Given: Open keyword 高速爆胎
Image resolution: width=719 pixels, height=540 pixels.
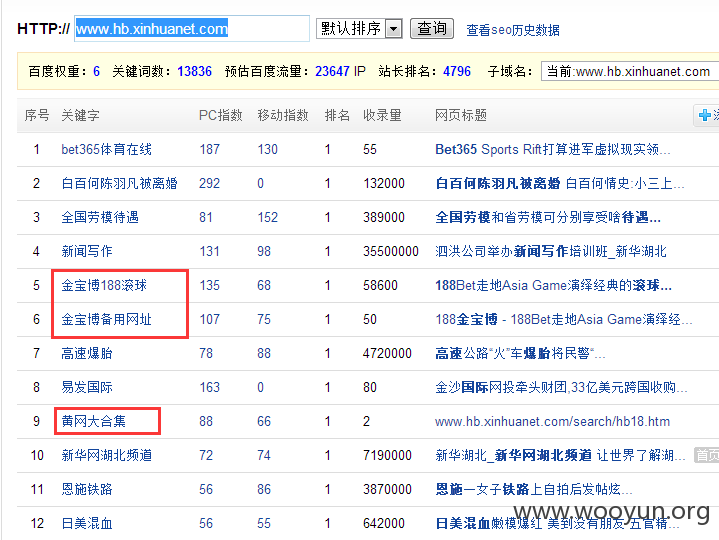Looking at the screenshot, I should [x=87, y=353].
